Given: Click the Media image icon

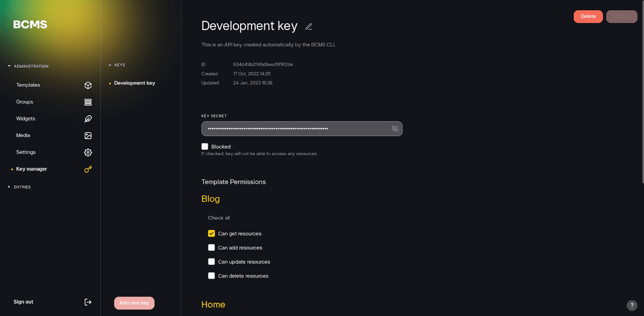Looking at the screenshot, I should coord(88,136).
